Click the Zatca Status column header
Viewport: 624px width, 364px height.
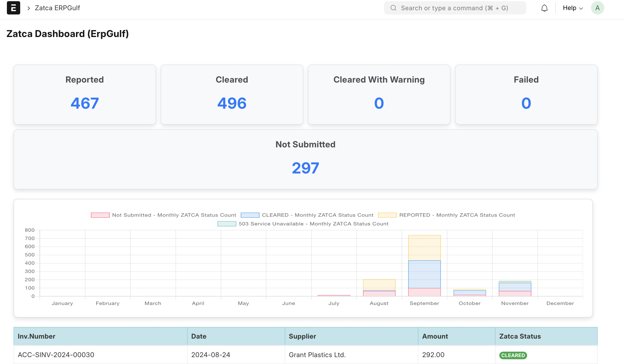point(546,336)
